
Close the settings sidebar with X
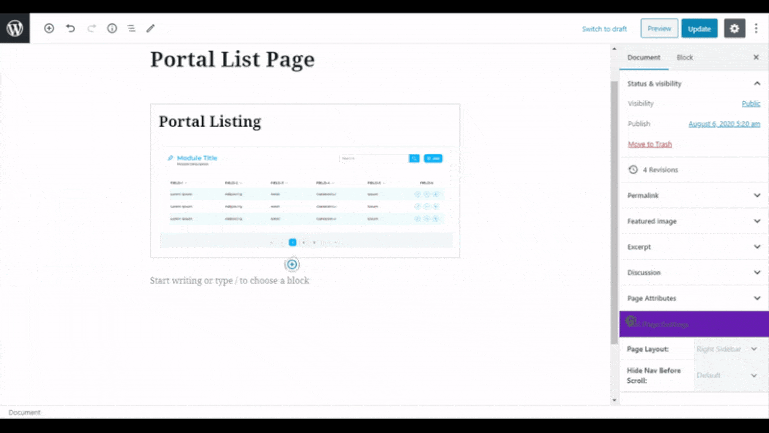756,58
